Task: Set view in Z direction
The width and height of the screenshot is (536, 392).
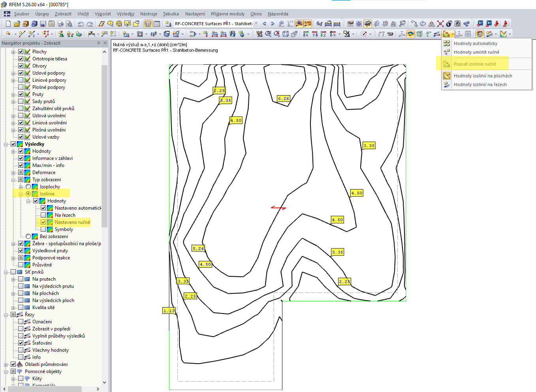Action: 323,34
